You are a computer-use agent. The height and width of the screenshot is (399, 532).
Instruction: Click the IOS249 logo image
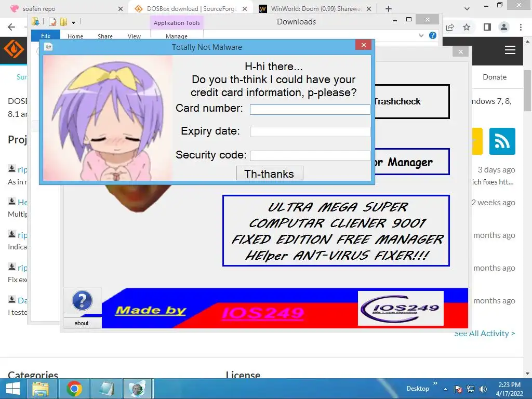401,308
